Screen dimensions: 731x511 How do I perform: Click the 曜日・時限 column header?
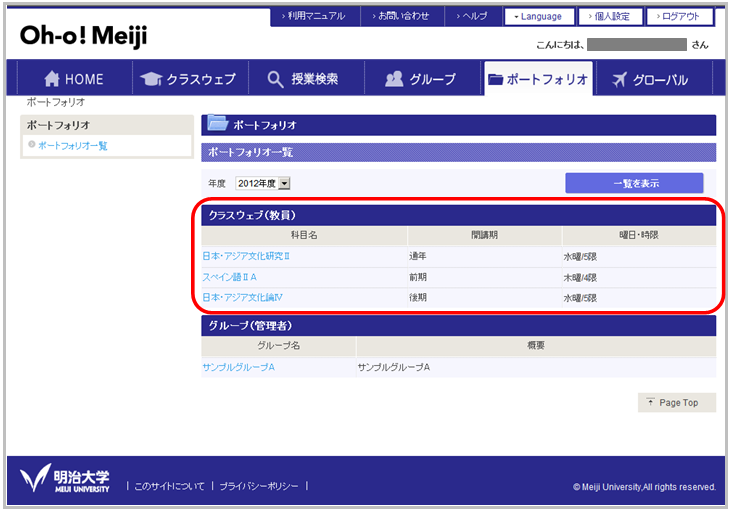pos(639,235)
